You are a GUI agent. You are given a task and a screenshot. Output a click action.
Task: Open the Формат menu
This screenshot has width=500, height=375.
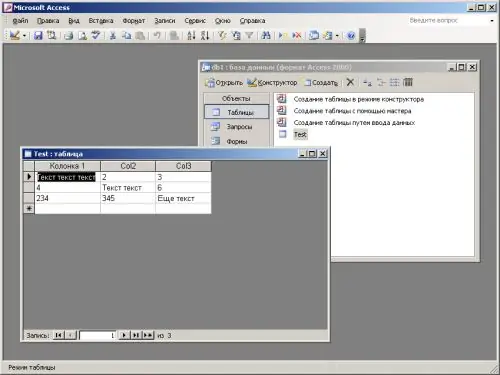pyautogui.click(x=134, y=21)
